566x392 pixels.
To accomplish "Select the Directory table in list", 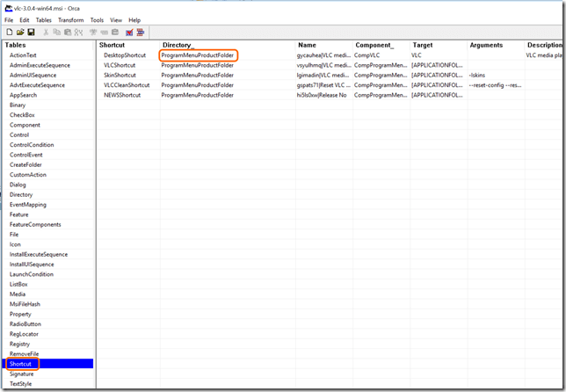I will coord(21,194).
